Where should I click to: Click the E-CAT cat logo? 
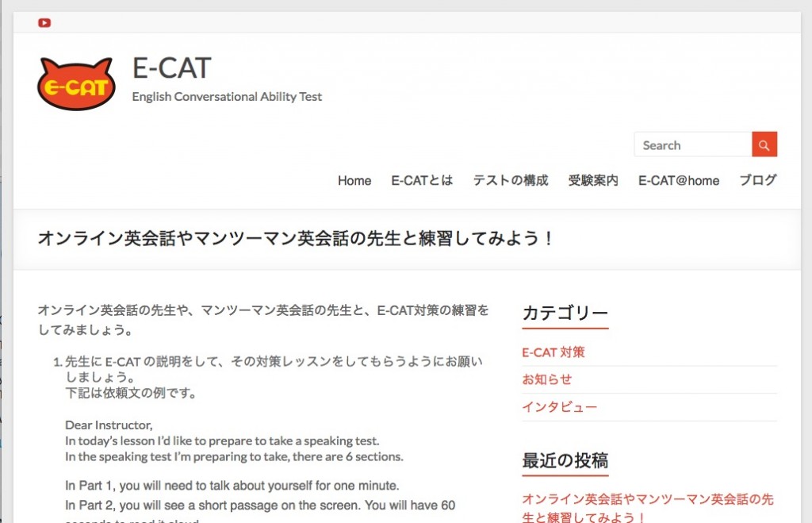[x=75, y=82]
